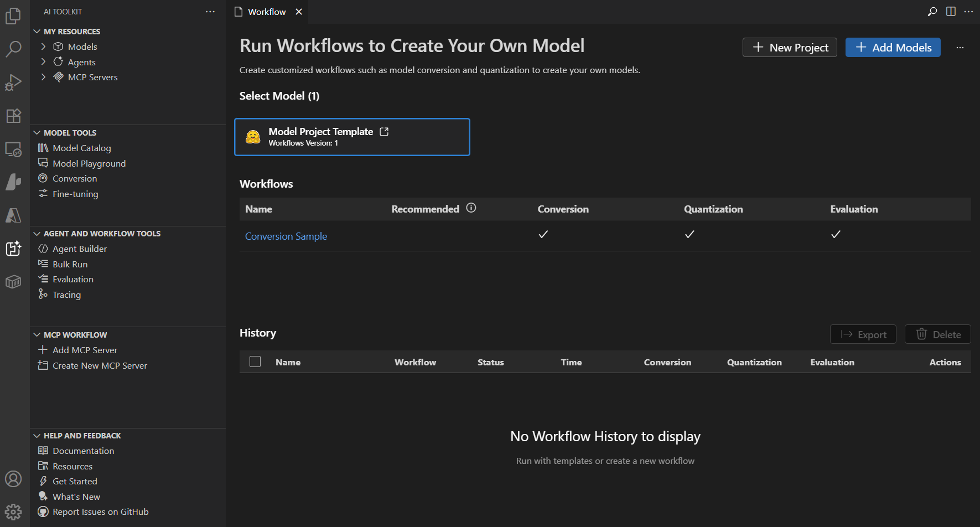Open the Evaluation tool
Image resolution: width=980 pixels, height=527 pixels.
click(x=72, y=279)
